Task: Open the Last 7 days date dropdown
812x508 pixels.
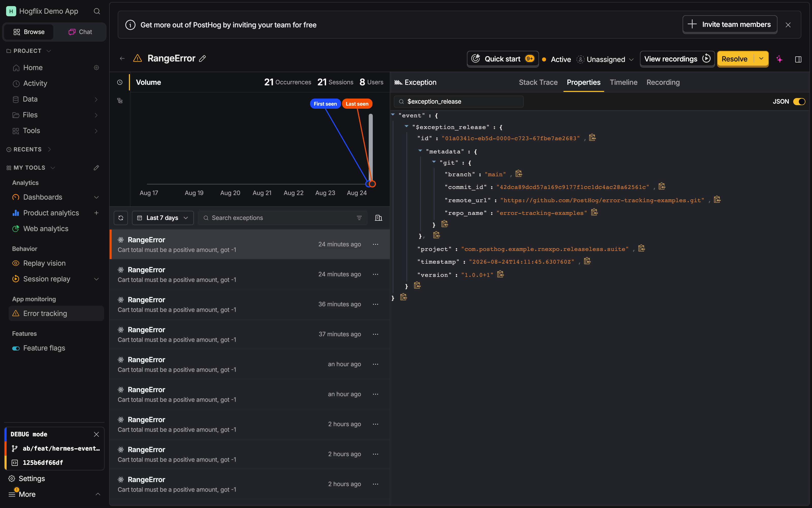Action: (x=163, y=218)
